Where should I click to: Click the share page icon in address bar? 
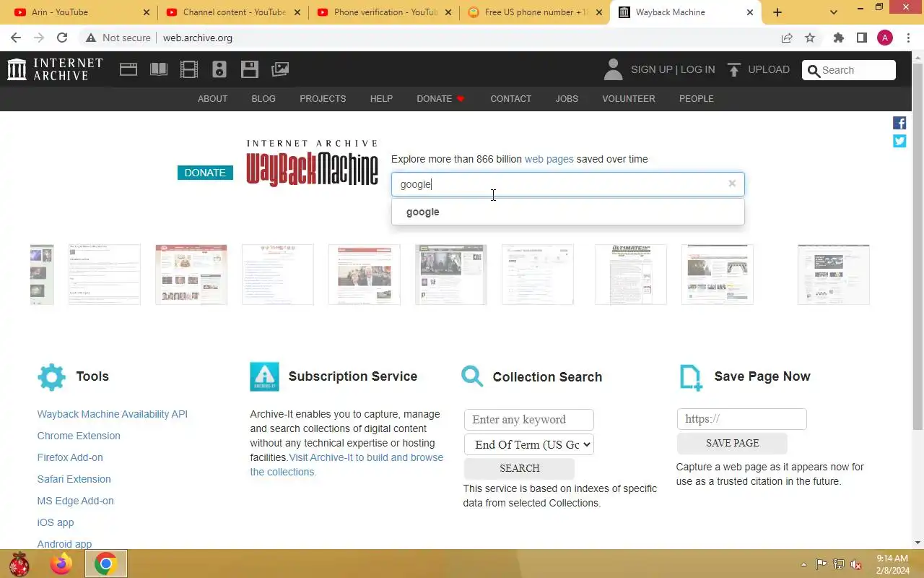pyautogui.click(x=787, y=38)
